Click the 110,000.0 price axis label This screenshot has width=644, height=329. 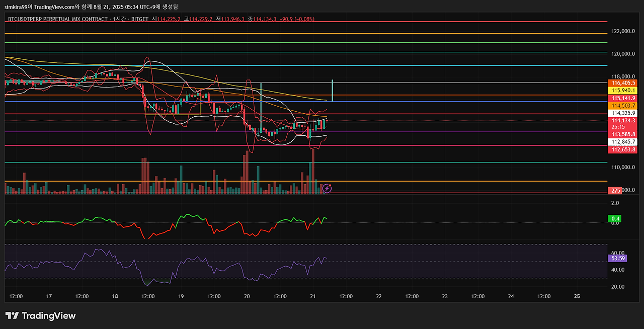pyautogui.click(x=623, y=168)
